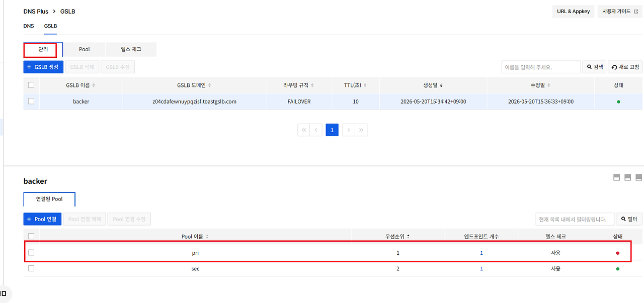Toggle select-all checkbox in Pool table header

[x=31, y=236]
